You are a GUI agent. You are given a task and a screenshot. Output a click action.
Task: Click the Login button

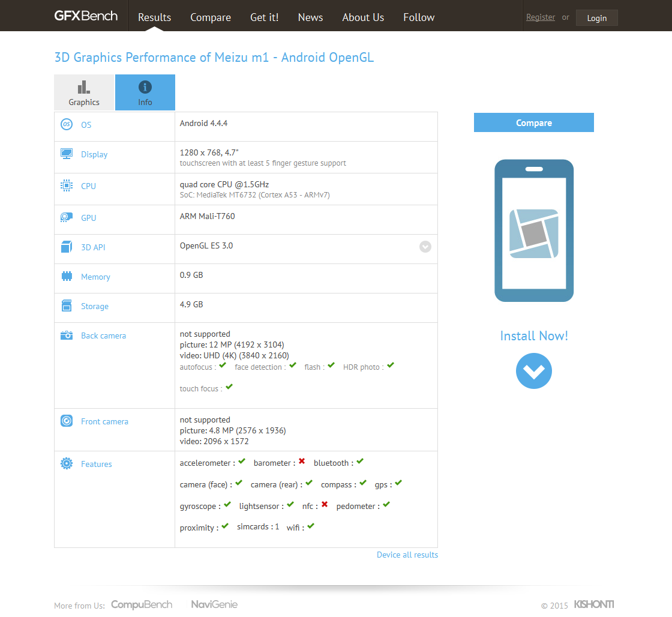[596, 17]
